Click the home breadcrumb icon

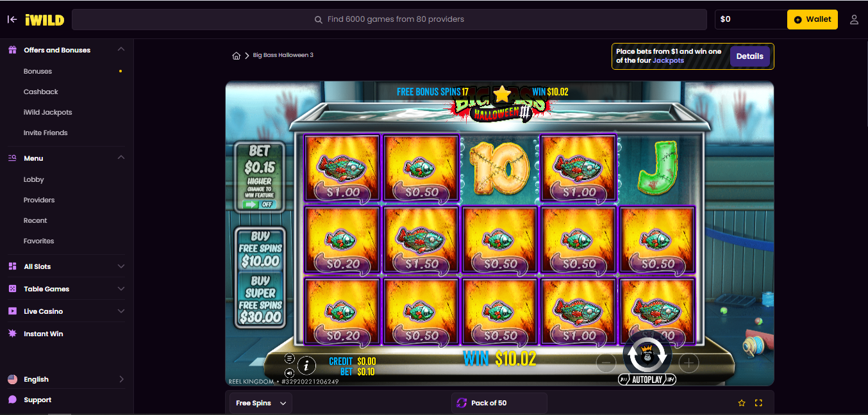coord(237,56)
